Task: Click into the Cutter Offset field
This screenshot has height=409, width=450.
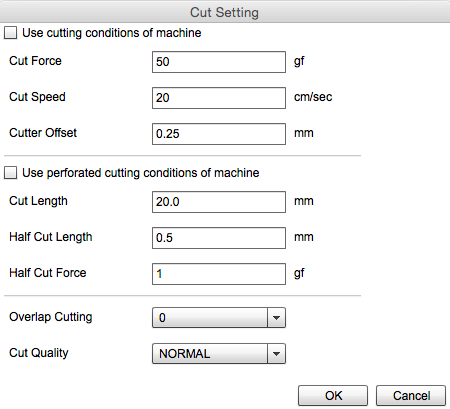Action: click(219, 134)
